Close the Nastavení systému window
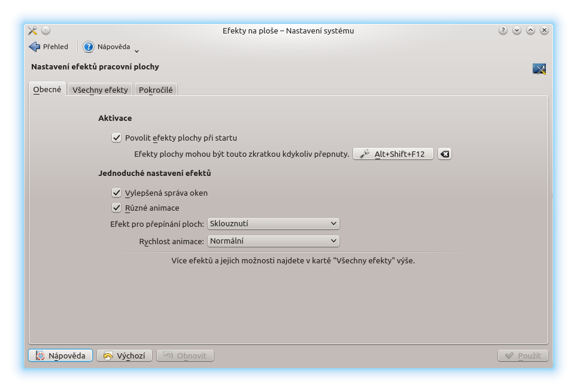Viewport: 577px width, 392px height. 544,31
